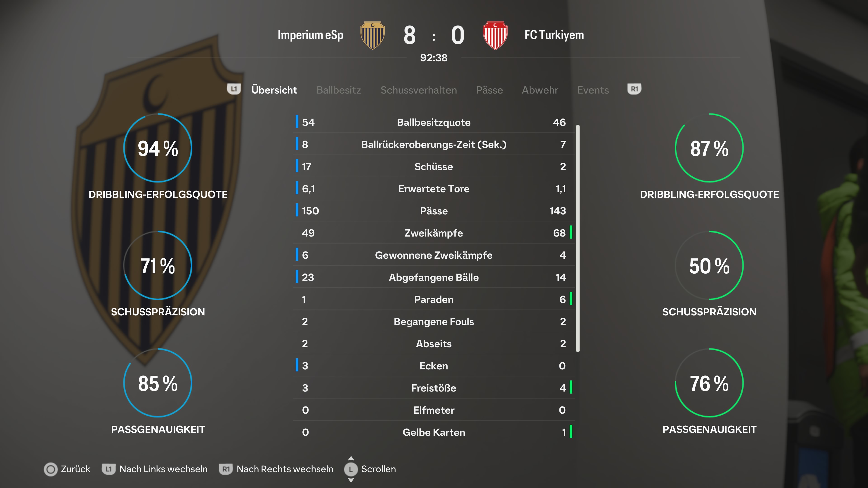
Task: Click the 50 % Schusspräzision gauge
Action: pyautogui.click(x=709, y=266)
